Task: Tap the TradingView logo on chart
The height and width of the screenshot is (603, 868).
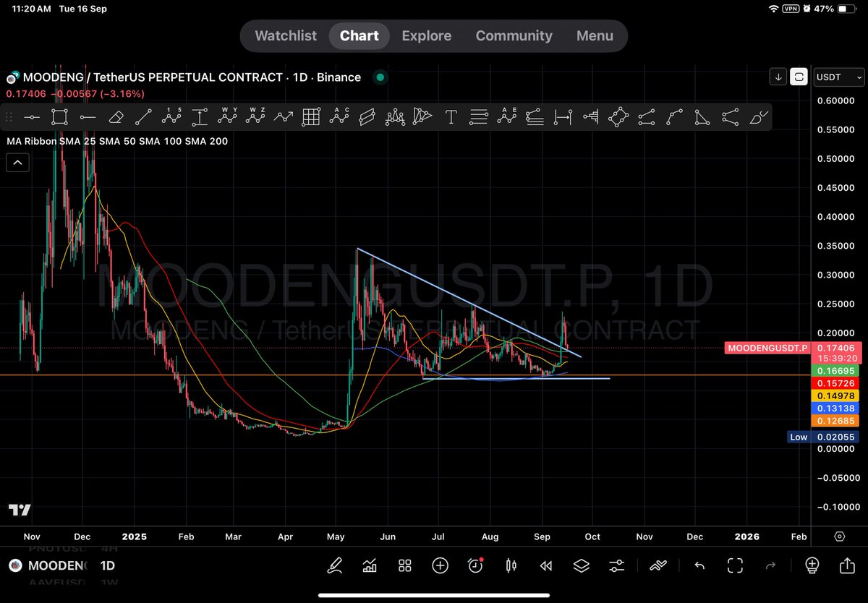Action: coord(20,510)
